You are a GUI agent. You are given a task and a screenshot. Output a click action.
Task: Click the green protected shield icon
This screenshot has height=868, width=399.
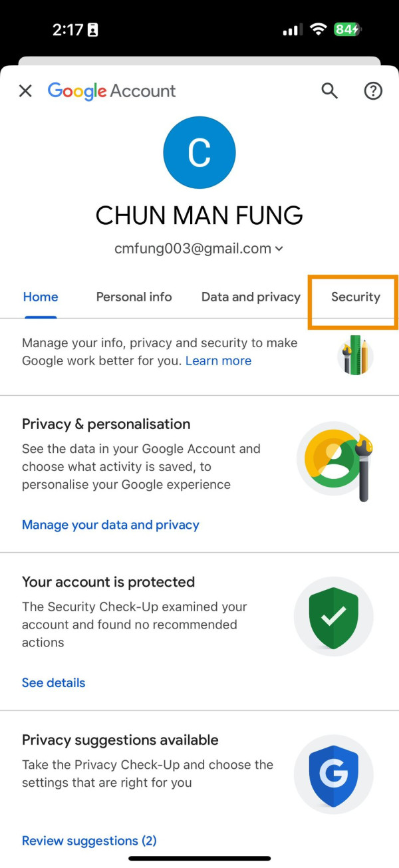333,616
